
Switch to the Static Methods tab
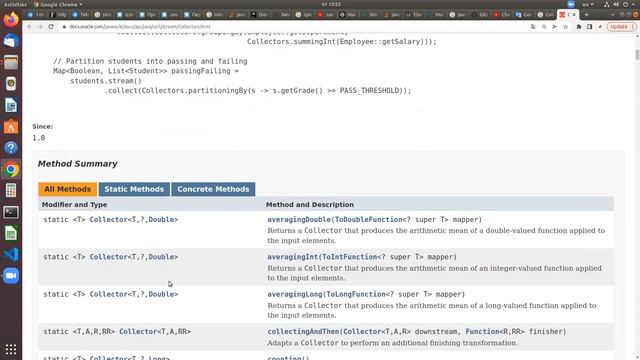pyautogui.click(x=134, y=189)
